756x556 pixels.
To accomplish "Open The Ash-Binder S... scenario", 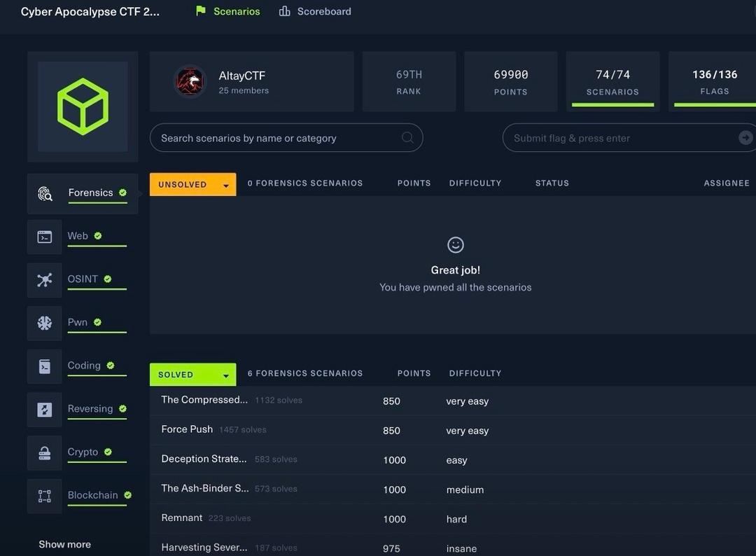I will pos(205,488).
